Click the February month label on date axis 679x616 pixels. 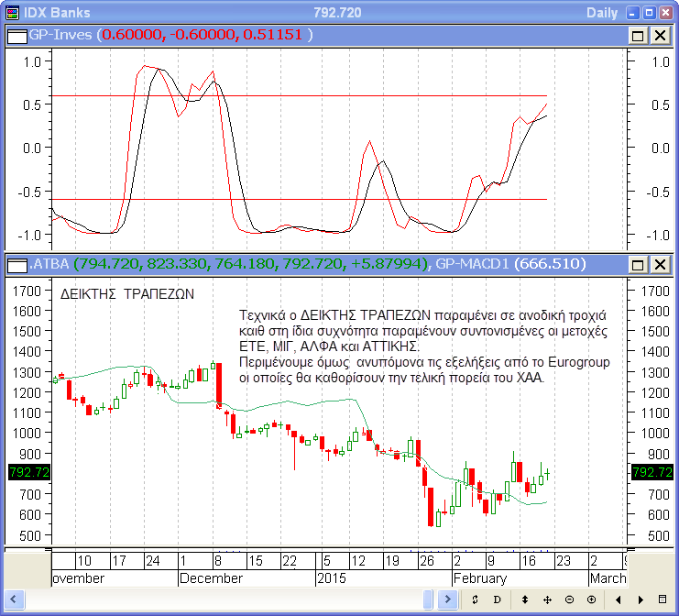pos(480,578)
